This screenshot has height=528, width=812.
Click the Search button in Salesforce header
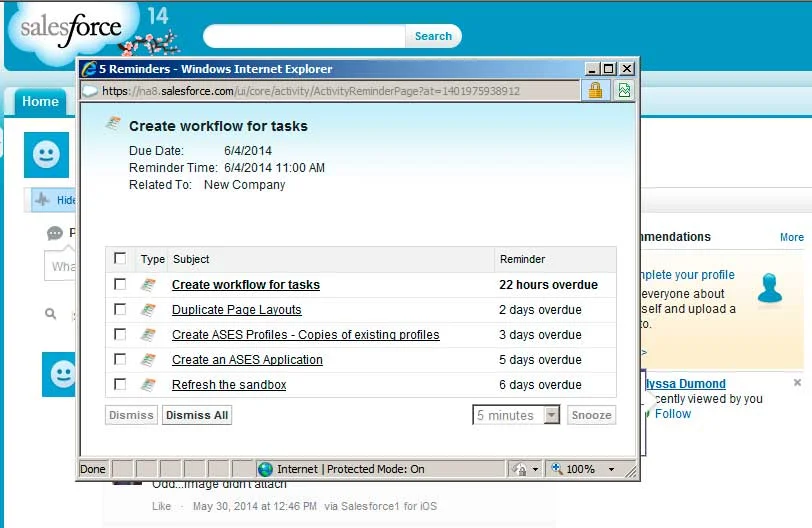(433, 36)
